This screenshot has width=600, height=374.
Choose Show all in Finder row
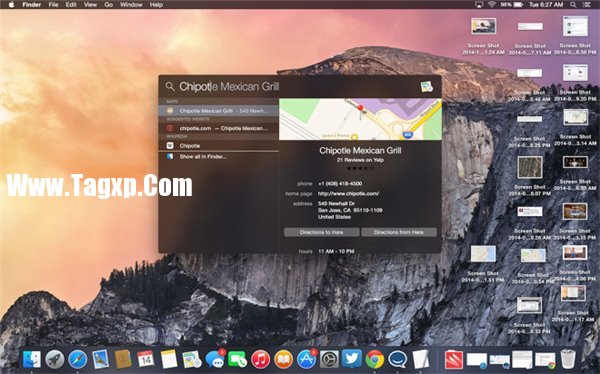(x=218, y=156)
